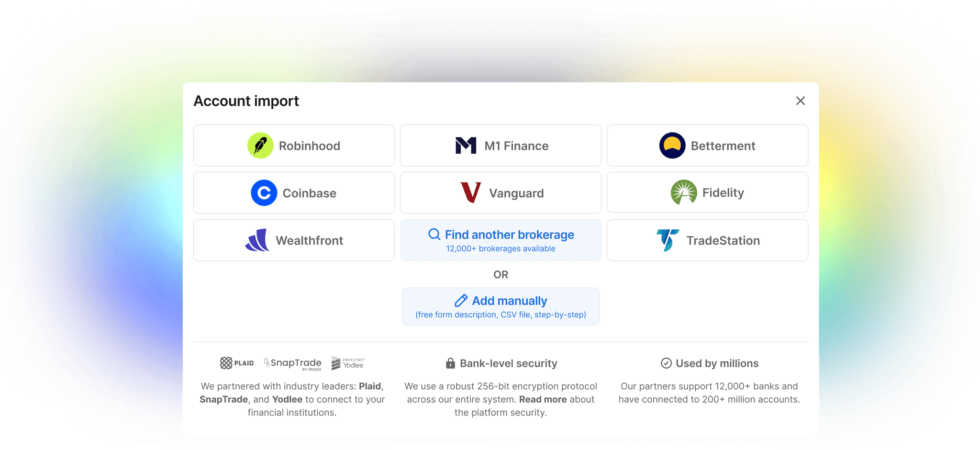Click the bold Plaid text in description
This screenshot has height=450, width=980.
click(370, 386)
